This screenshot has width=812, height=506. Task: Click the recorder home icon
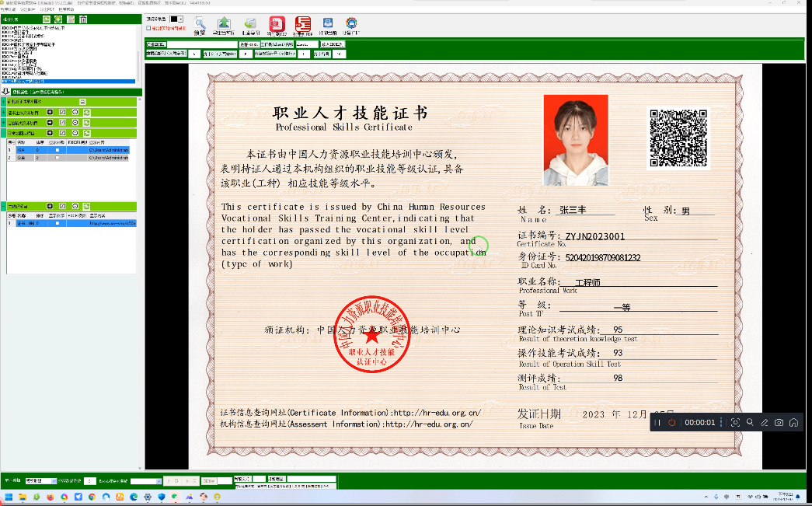(x=793, y=423)
